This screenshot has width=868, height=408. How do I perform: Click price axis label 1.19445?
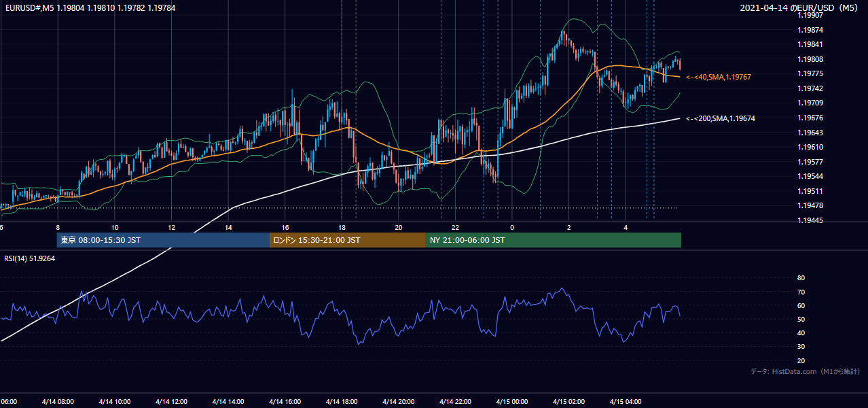tap(811, 220)
